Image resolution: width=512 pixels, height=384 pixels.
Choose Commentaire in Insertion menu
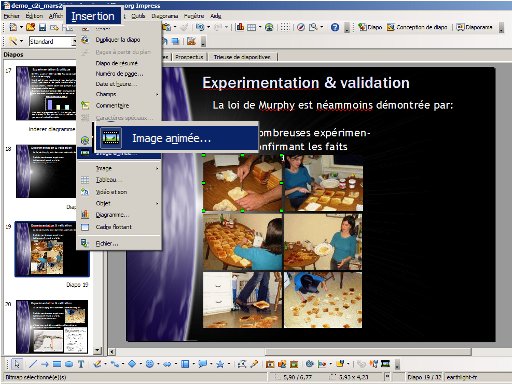(x=119, y=105)
